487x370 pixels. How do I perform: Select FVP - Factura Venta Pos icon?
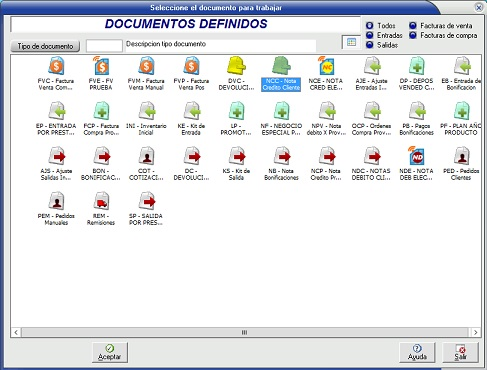coord(191,66)
